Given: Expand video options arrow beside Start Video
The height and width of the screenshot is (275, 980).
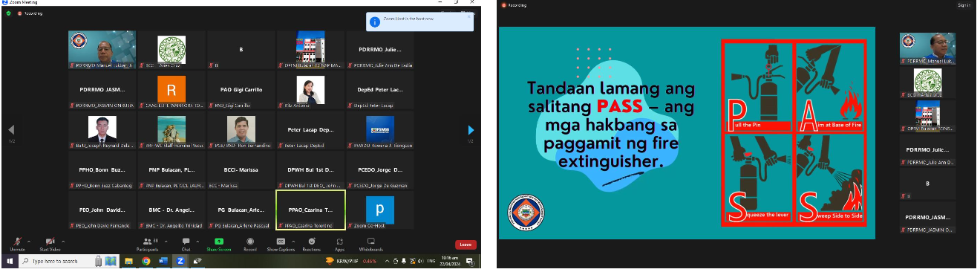Looking at the screenshot, I should tap(64, 241).
